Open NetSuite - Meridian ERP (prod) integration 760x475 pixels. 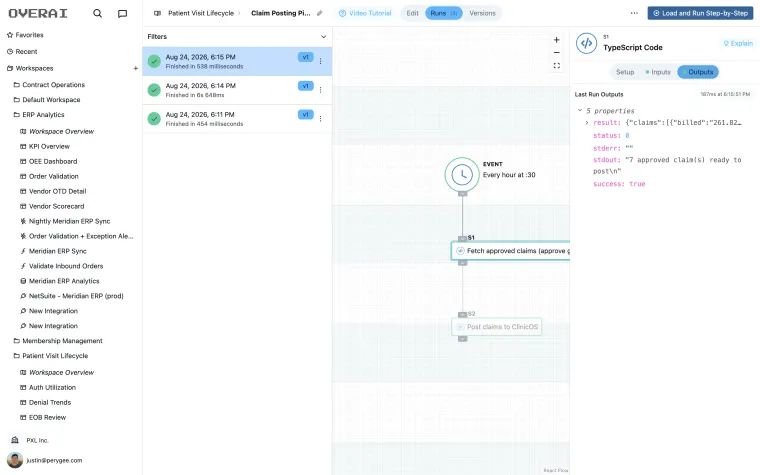[x=72, y=296]
